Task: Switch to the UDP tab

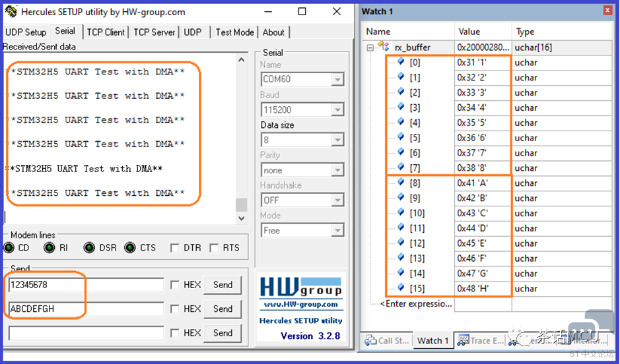Action: (193, 32)
